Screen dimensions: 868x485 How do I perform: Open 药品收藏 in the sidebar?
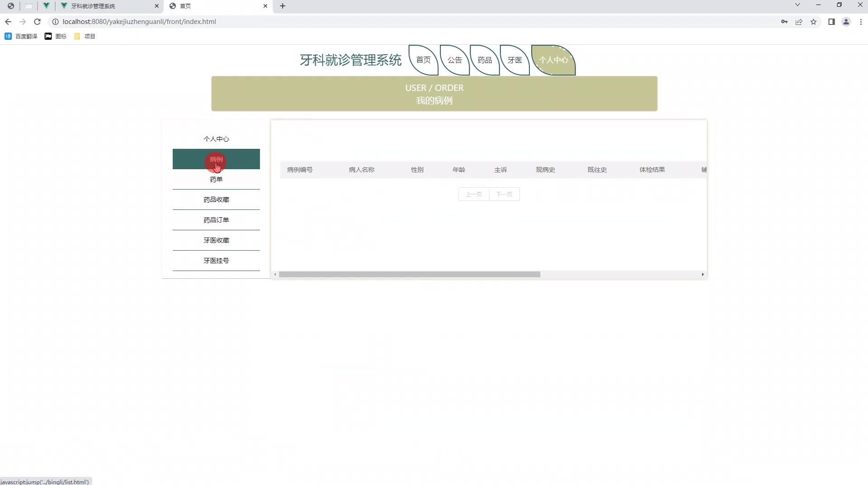tap(216, 200)
